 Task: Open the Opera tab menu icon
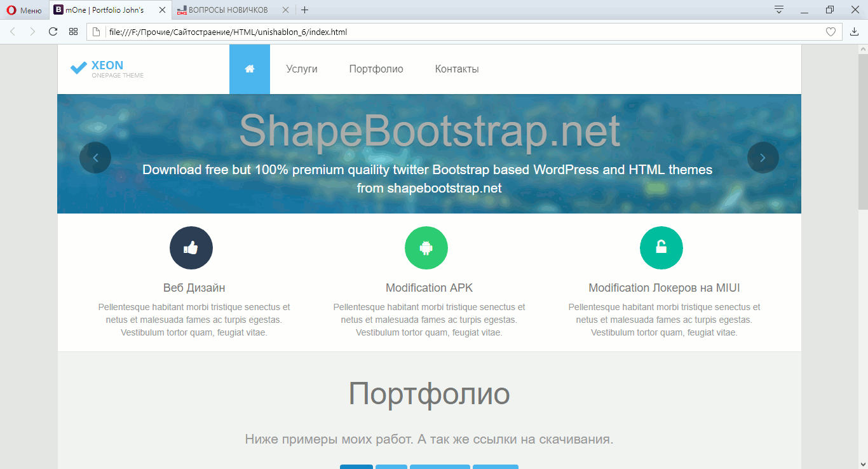(779, 10)
